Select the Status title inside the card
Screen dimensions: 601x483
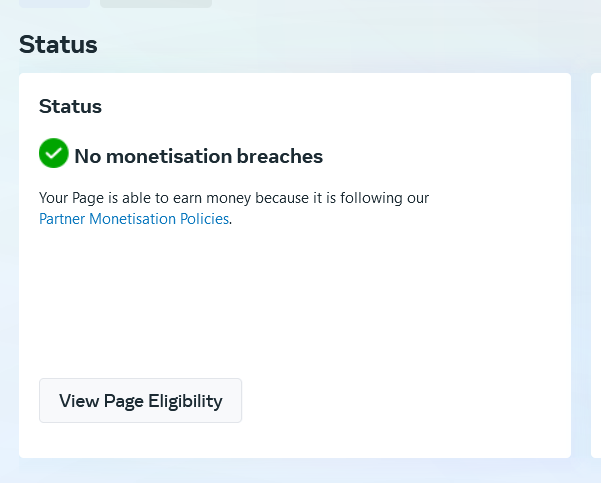pos(70,106)
